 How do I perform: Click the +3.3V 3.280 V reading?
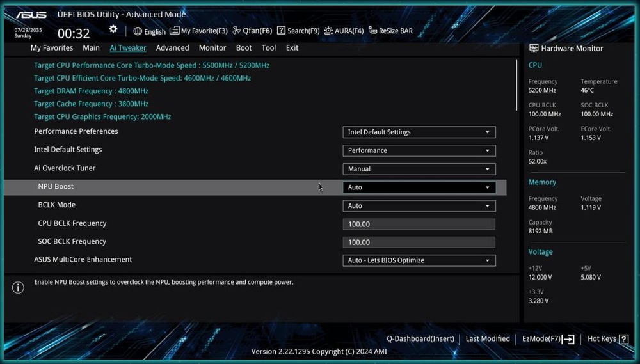coord(538,301)
